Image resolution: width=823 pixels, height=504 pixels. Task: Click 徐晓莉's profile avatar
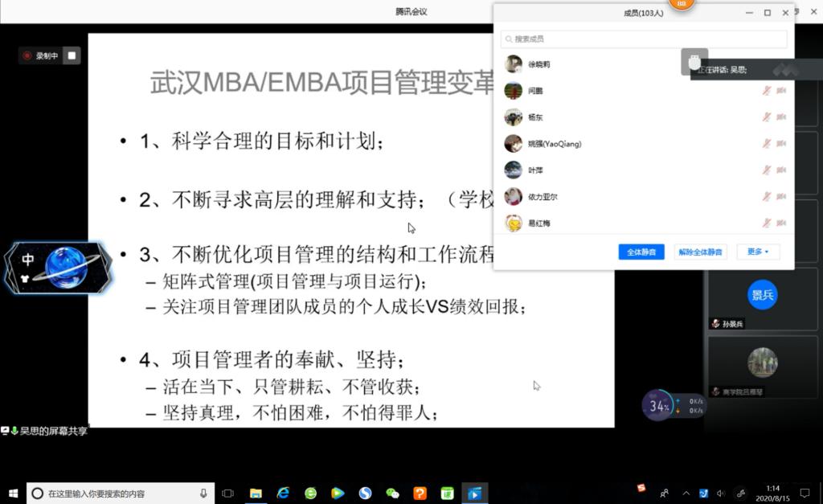[x=514, y=64]
